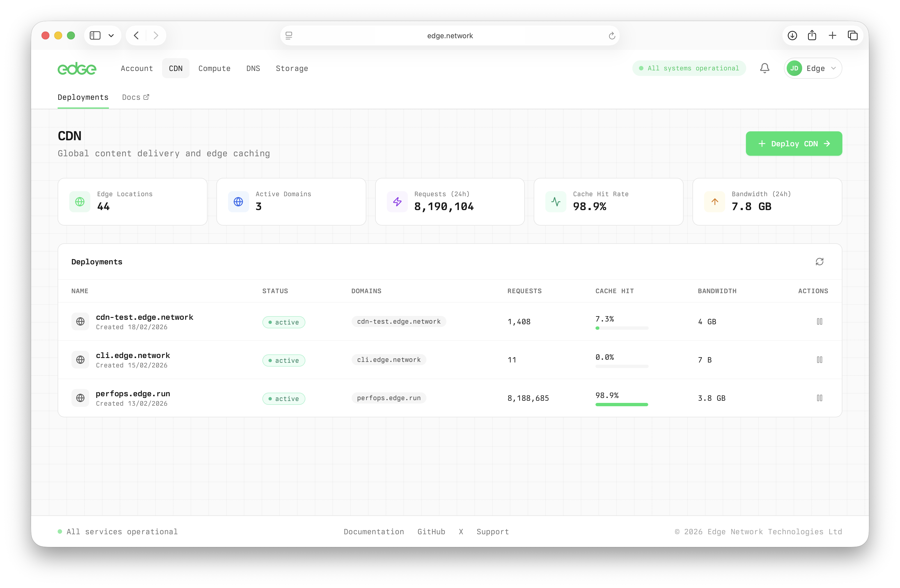Screen dimensions: 900x588
Task: Click the All services operational footer indicator
Action: (117, 531)
